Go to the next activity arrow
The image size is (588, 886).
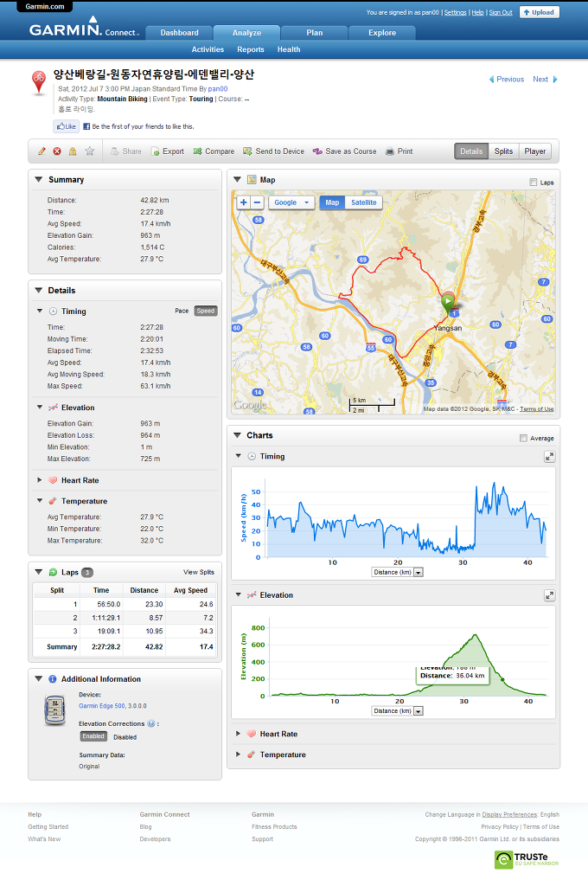pos(555,80)
